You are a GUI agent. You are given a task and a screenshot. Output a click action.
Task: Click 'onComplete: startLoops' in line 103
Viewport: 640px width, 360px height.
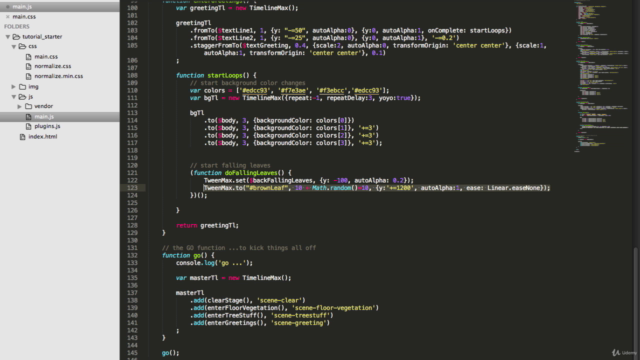pyautogui.click(x=467, y=31)
